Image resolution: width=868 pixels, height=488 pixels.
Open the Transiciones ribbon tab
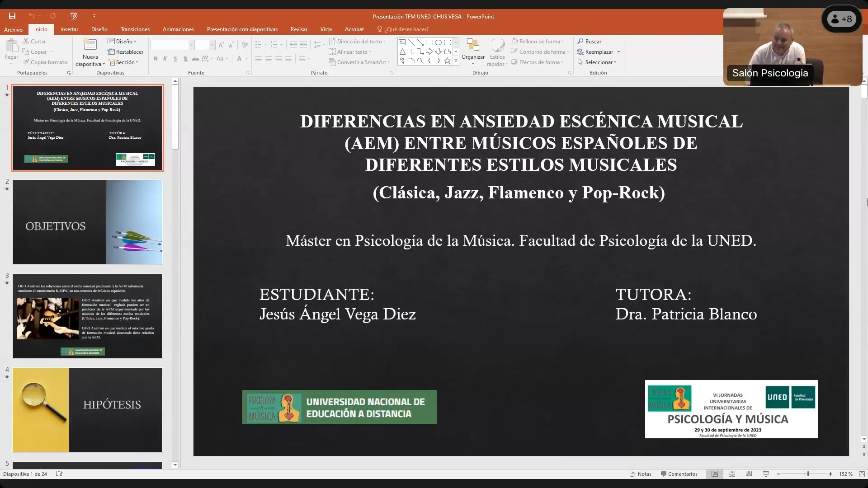135,29
